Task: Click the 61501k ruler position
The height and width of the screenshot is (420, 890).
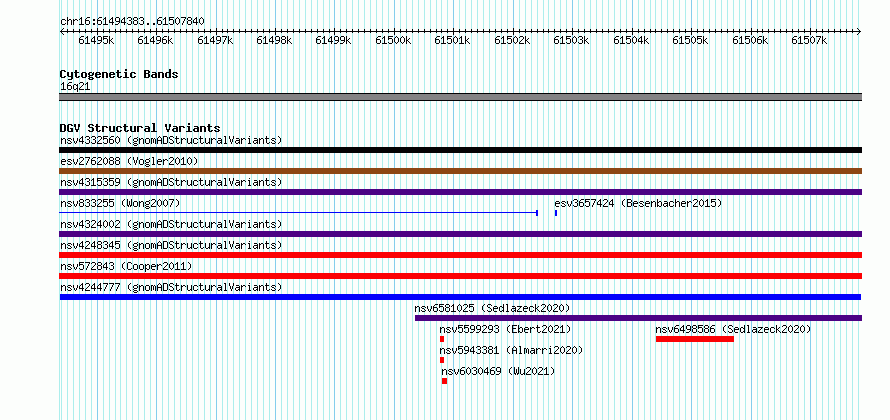Action: tap(452, 40)
